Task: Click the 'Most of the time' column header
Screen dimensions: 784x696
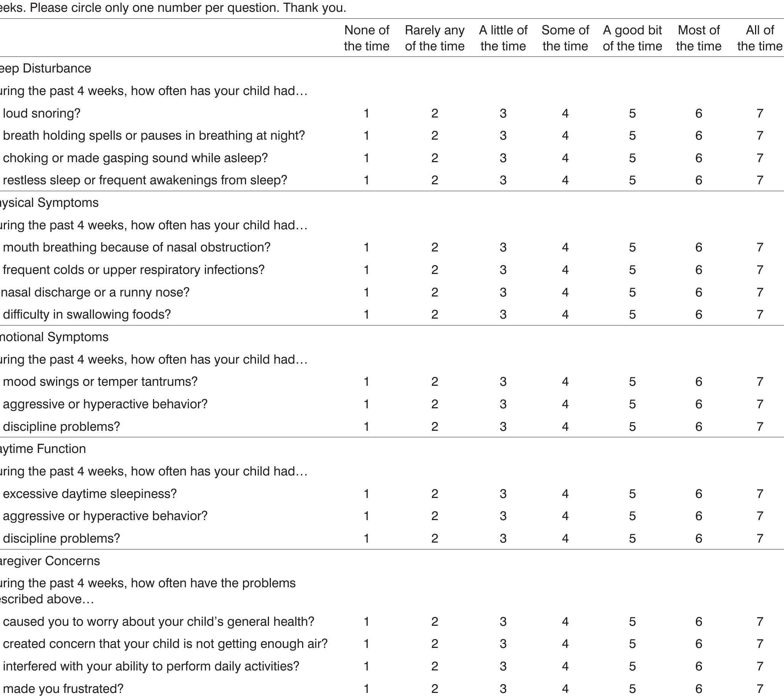Action: coord(699,38)
